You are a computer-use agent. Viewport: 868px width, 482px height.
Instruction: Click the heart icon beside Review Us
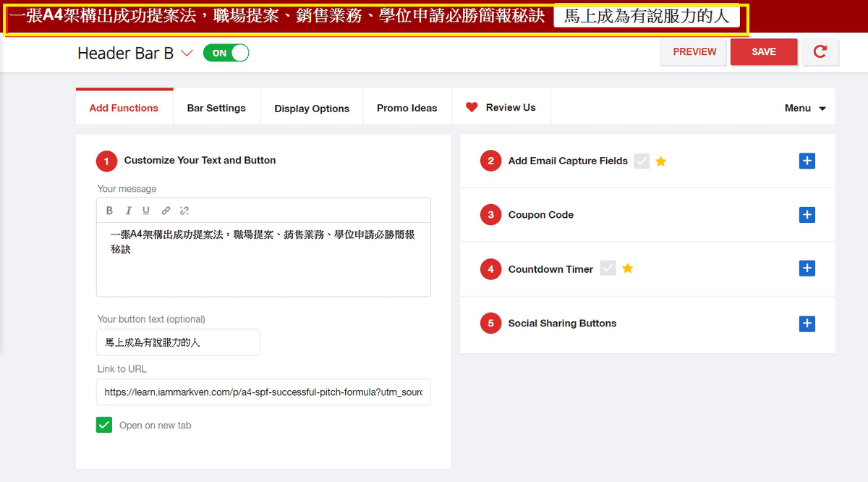click(x=472, y=107)
